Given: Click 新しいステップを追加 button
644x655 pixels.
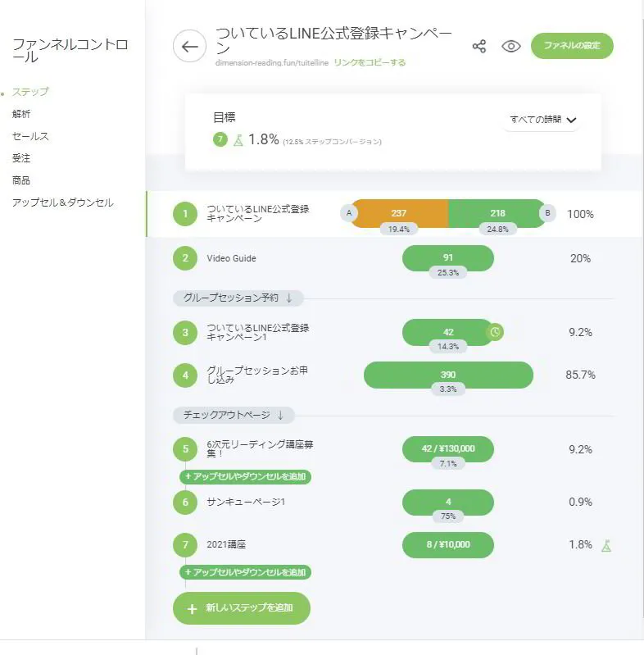Looking at the screenshot, I should point(242,608).
